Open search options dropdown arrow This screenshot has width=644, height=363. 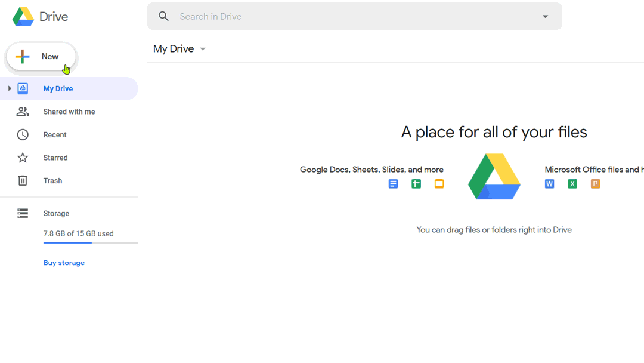545,16
